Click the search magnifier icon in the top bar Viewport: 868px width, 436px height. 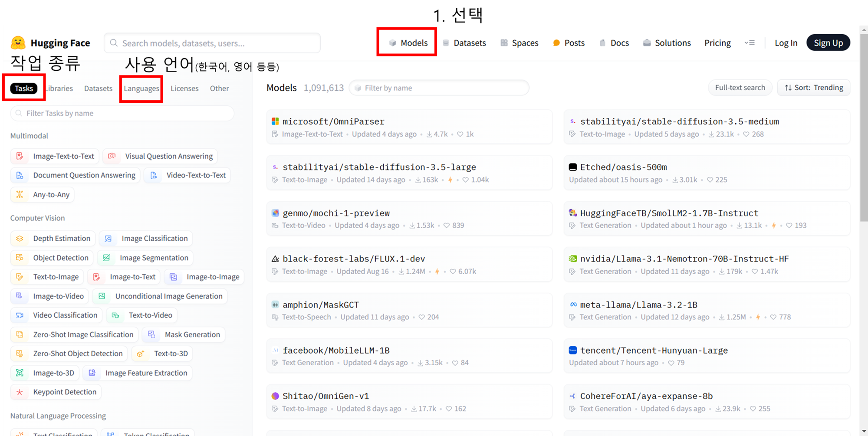click(x=114, y=43)
